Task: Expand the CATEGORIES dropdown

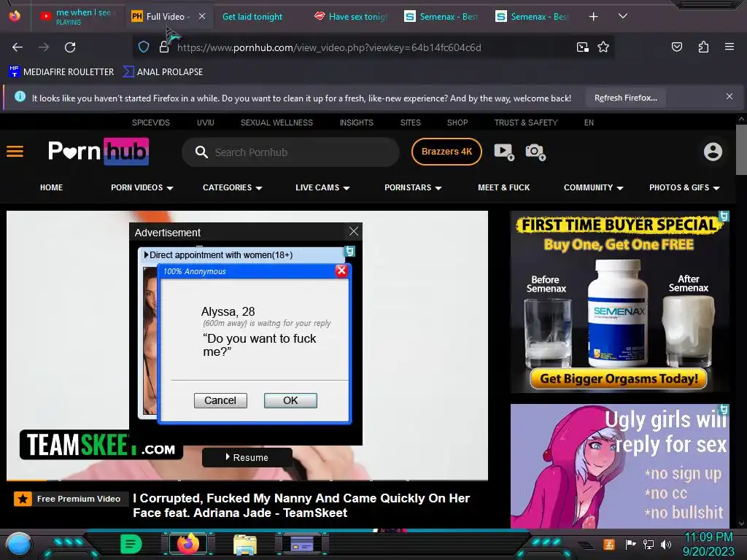Action: [x=233, y=187]
